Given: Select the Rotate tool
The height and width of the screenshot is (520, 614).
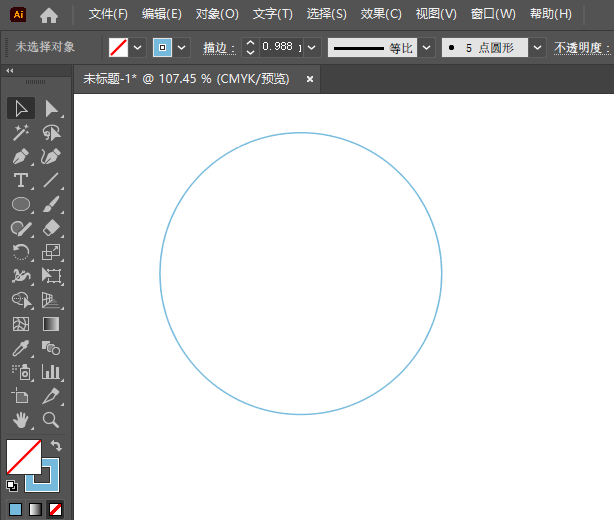Looking at the screenshot, I should point(21,252).
